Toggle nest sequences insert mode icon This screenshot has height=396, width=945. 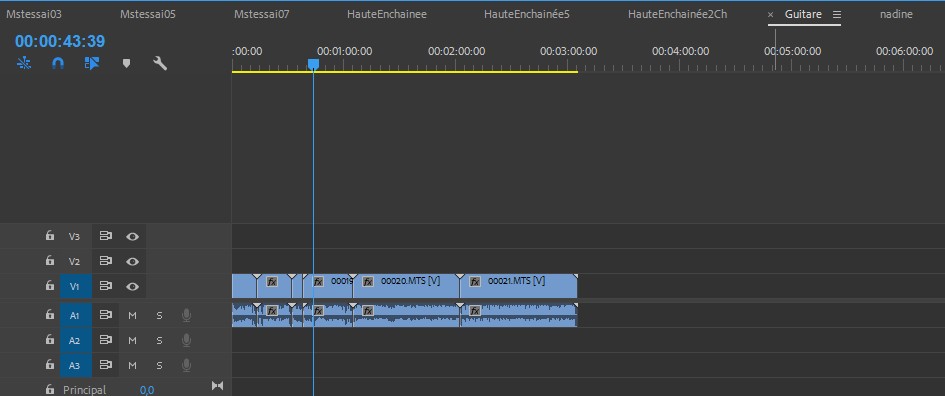click(x=24, y=63)
